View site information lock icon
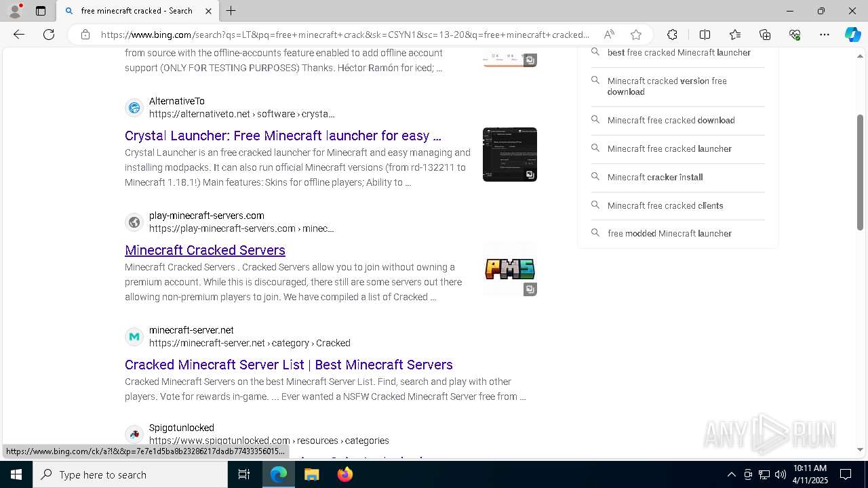868x488 pixels. coord(85,35)
